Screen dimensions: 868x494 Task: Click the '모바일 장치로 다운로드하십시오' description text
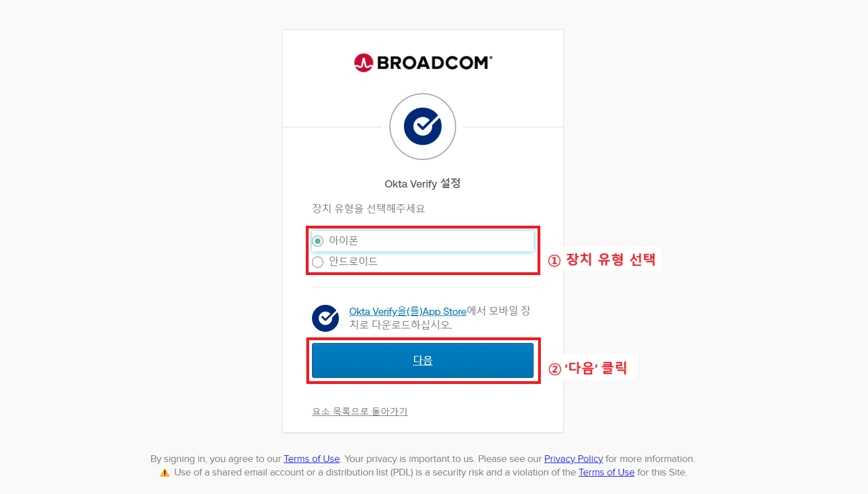coord(440,318)
